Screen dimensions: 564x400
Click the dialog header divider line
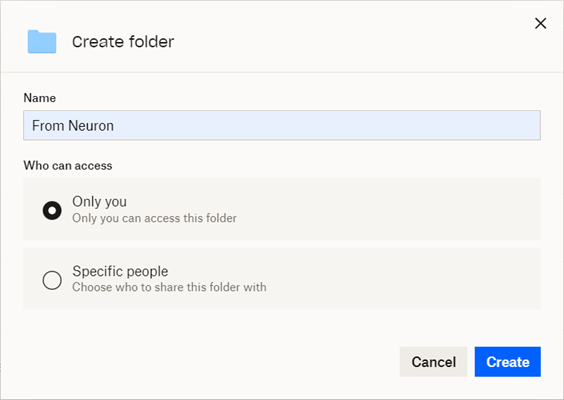tap(282, 72)
